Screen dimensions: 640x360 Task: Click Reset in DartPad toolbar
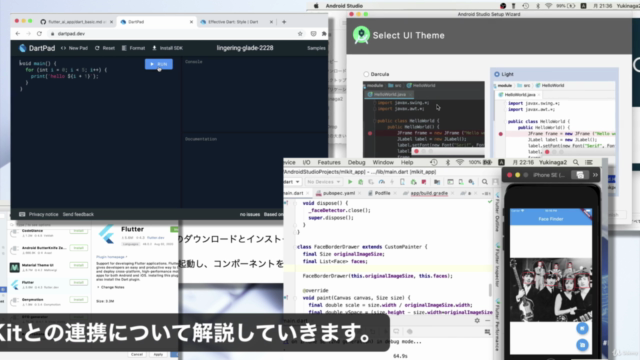pos(105,48)
